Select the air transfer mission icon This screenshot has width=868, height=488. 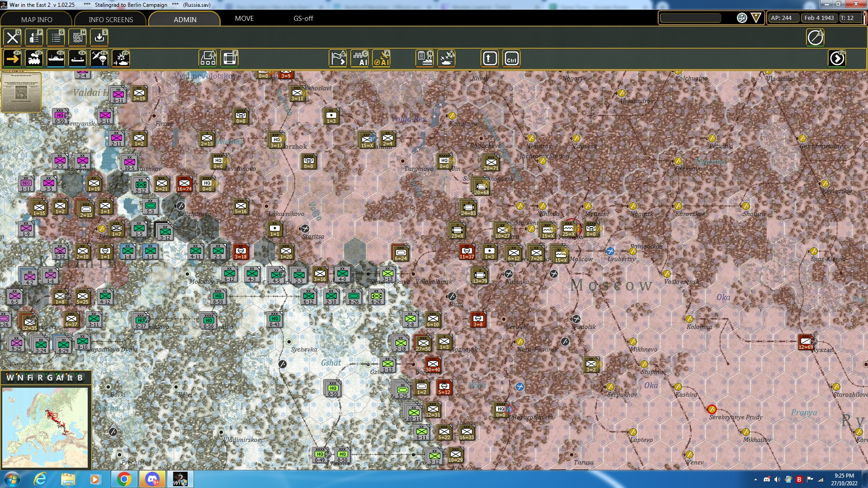tap(99, 58)
